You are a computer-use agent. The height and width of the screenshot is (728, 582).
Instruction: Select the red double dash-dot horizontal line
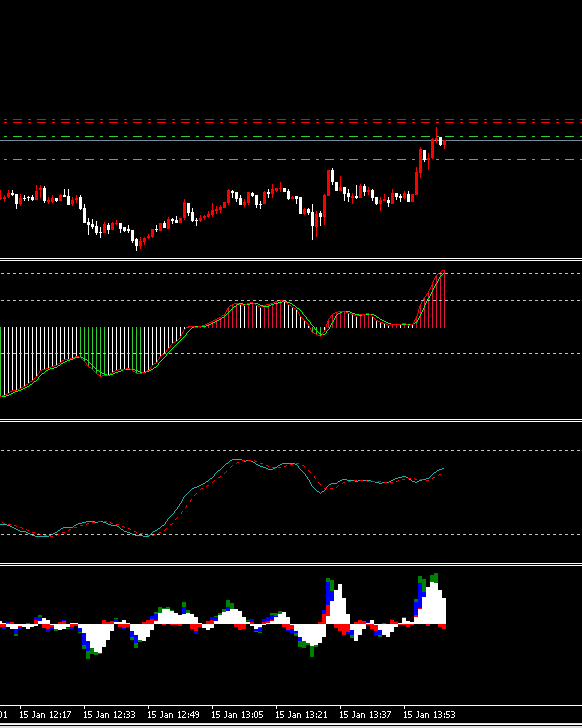pyautogui.click(x=291, y=121)
